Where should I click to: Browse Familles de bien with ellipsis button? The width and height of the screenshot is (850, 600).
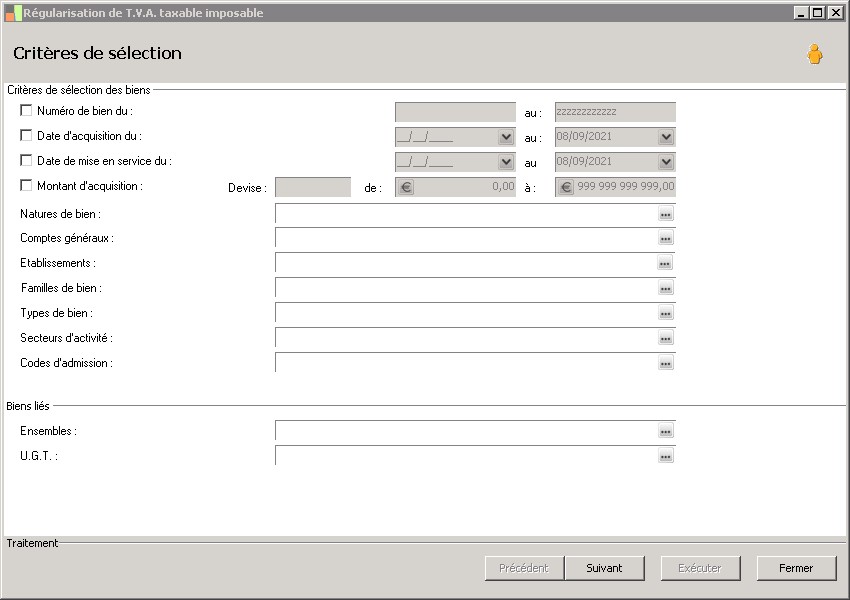pos(666,289)
